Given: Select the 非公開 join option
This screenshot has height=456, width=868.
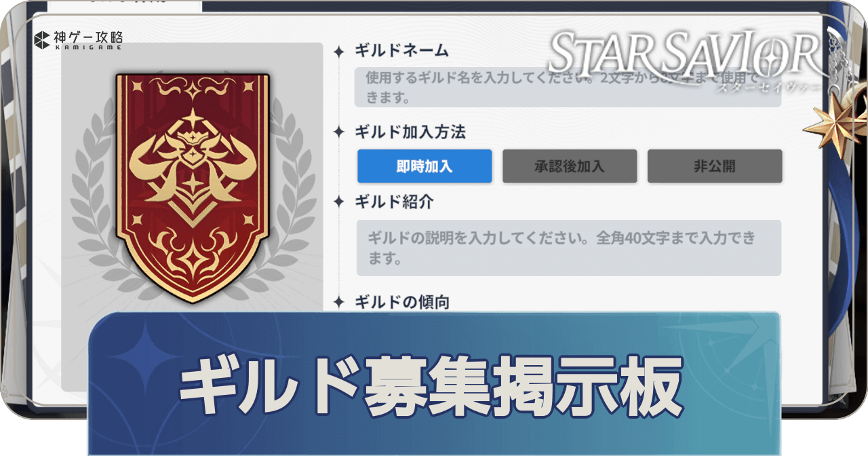Looking at the screenshot, I should [x=715, y=166].
